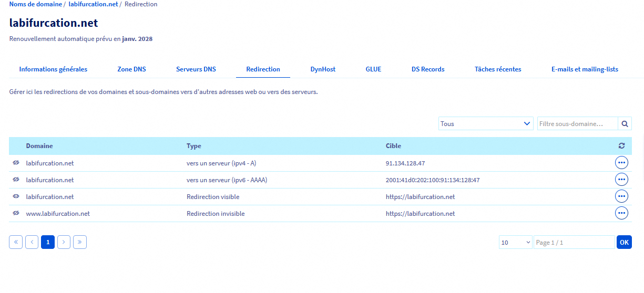Focus the Filtre sous-domaine search field

coord(577,124)
